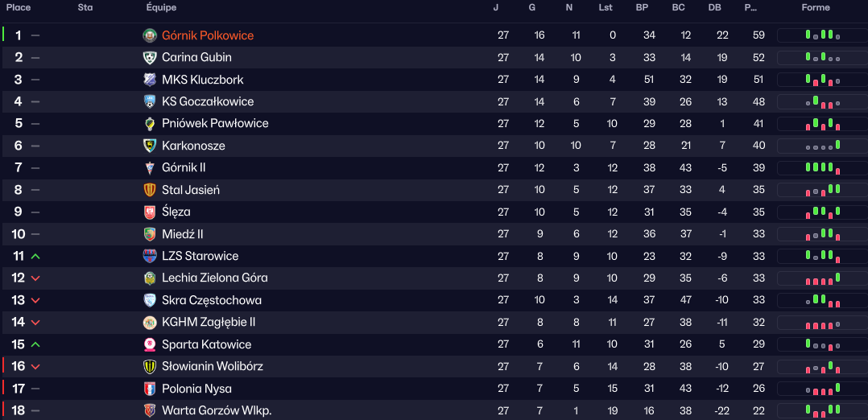Viewport: 868px width, 420px height.
Task: Click Sparta Katowice recent form indicator
Action: pyautogui.click(x=821, y=344)
